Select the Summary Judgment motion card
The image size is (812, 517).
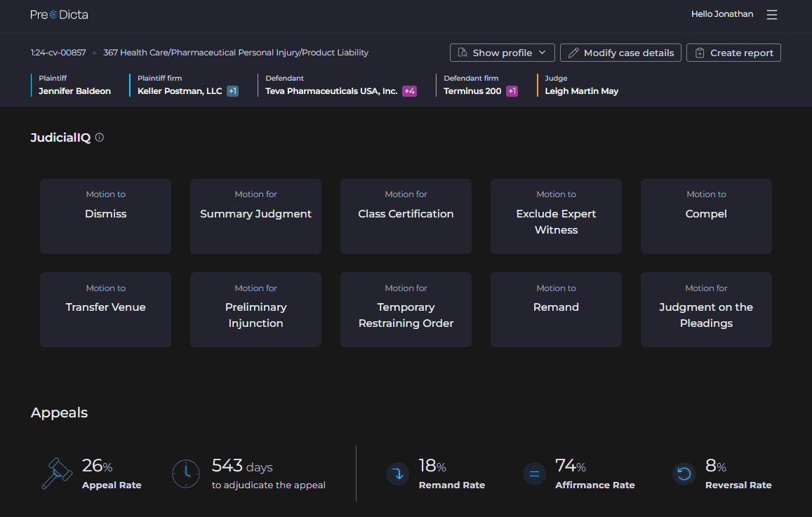pos(255,216)
